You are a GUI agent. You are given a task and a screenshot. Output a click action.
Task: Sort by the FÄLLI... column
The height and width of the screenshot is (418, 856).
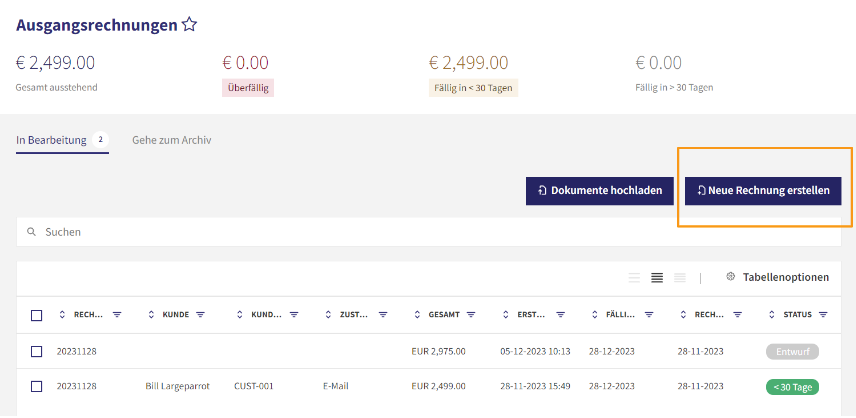coord(595,315)
